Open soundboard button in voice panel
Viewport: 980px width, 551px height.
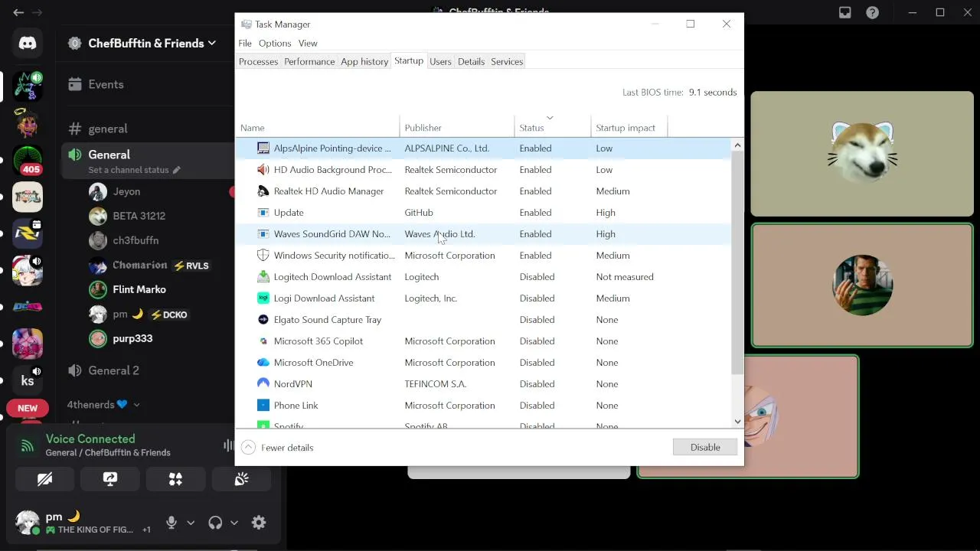(x=241, y=479)
